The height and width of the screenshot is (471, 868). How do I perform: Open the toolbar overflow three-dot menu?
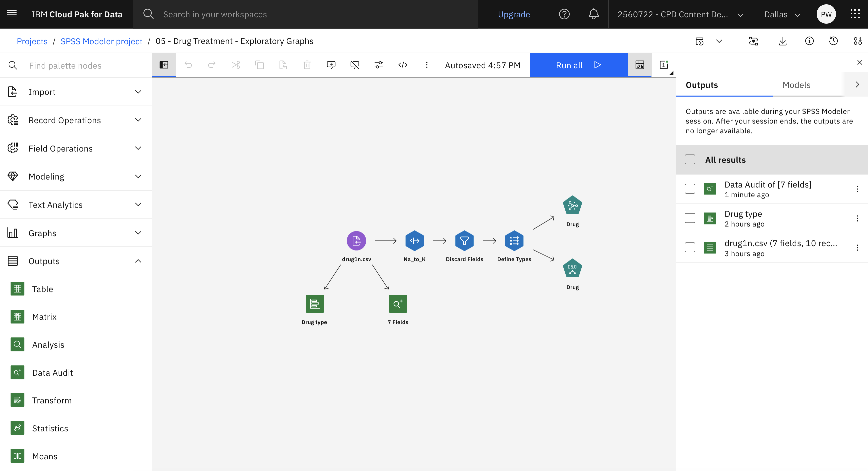[x=427, y=65]
